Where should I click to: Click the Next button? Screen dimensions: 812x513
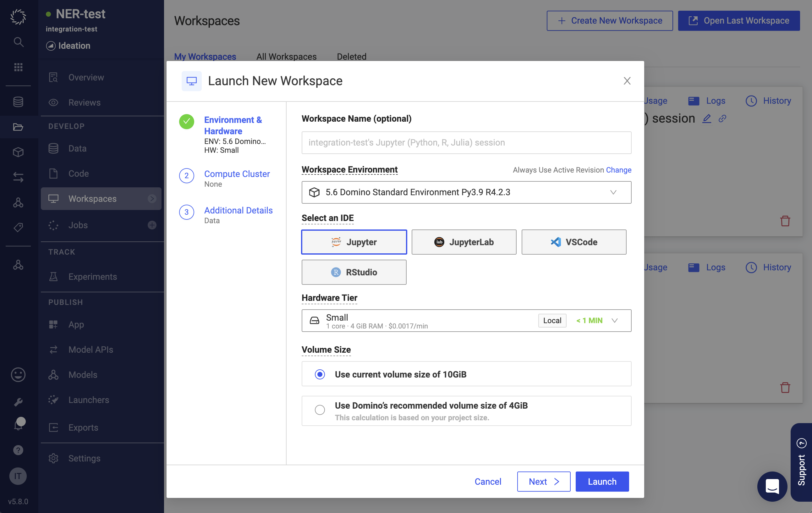click(543, 482)
